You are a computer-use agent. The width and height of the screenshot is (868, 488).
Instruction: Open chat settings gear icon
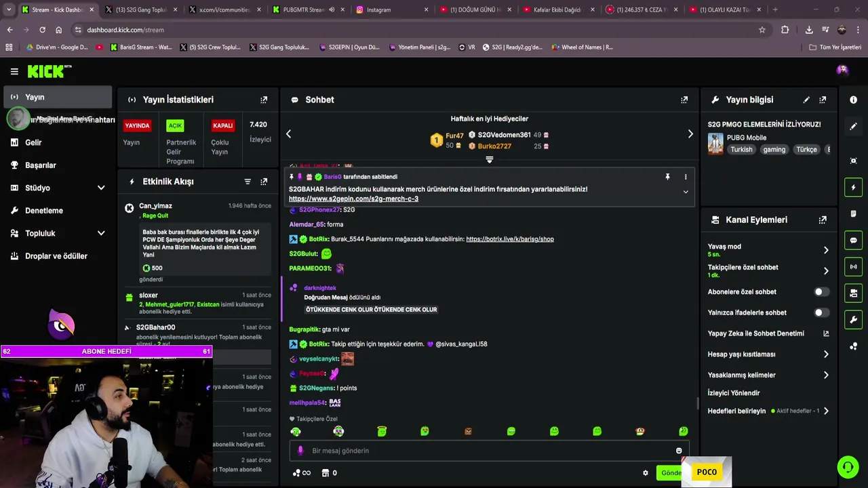pyautogui.click(x=646, y=473)
